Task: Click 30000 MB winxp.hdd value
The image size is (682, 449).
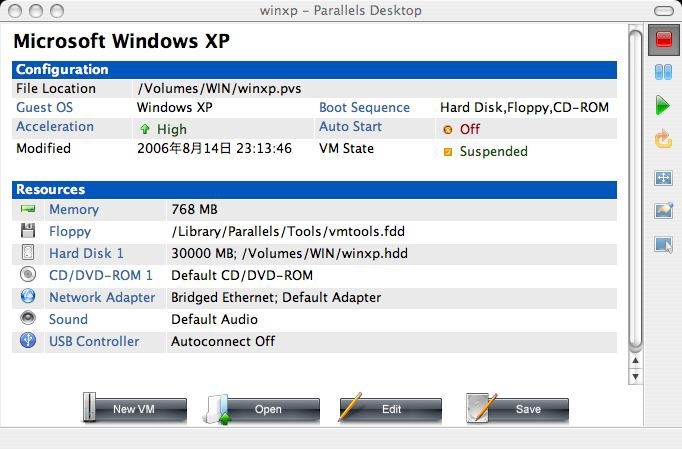Action: (290, 253)
